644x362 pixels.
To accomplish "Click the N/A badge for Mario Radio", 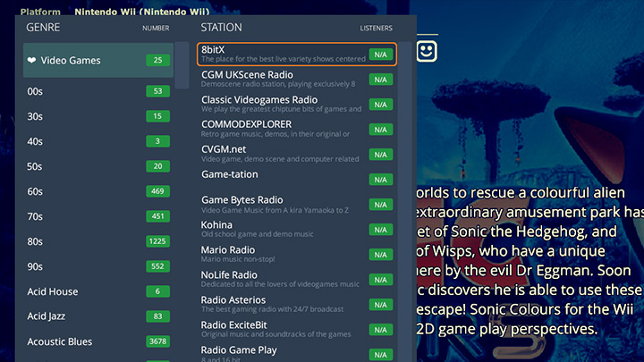I will click(381, 255).
